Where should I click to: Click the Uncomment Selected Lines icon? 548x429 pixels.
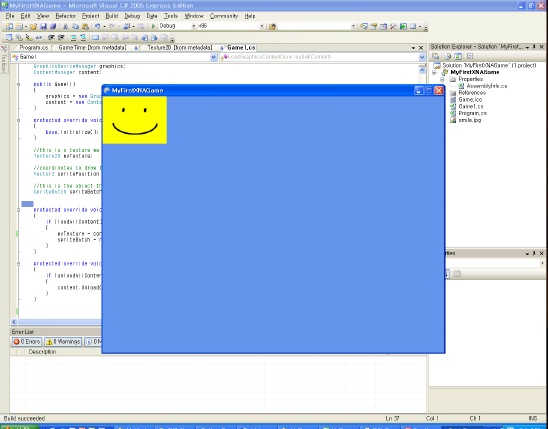click(83, 37)
